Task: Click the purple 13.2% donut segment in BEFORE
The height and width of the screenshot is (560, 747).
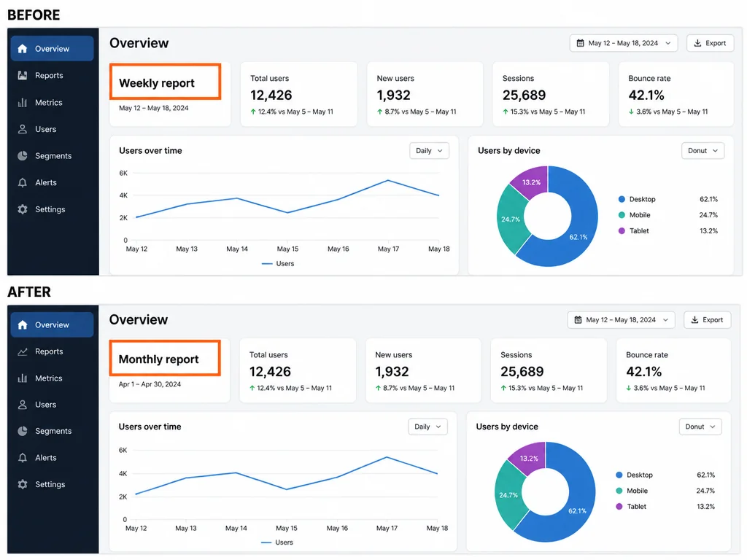Action: 532,182
